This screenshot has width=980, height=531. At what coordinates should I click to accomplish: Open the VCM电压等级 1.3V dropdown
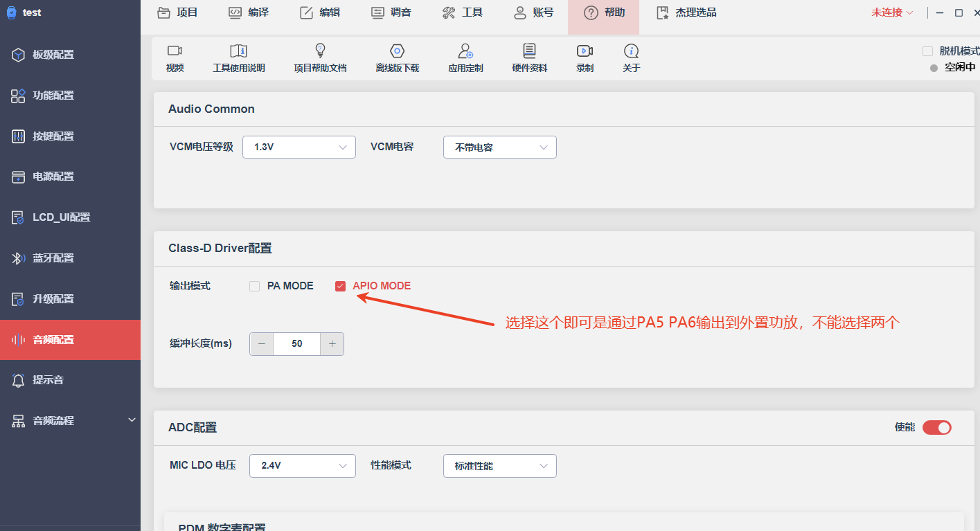click(x=299, y=147)
